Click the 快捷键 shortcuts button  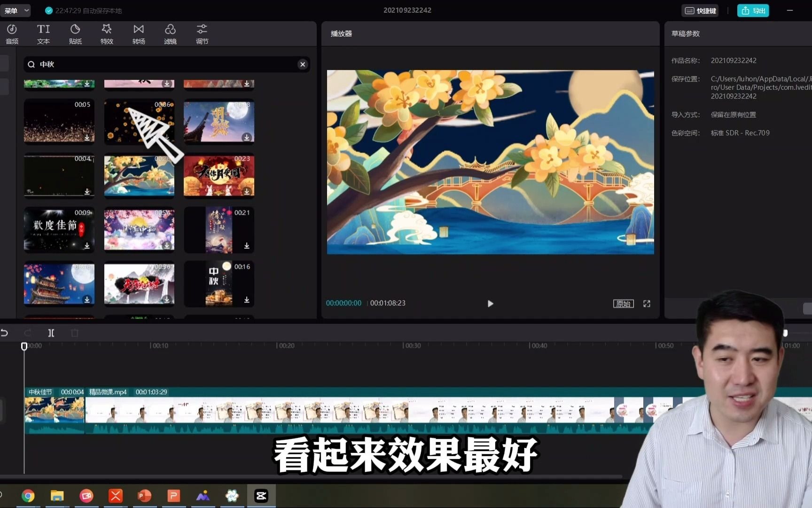click(x=700, y=10)
